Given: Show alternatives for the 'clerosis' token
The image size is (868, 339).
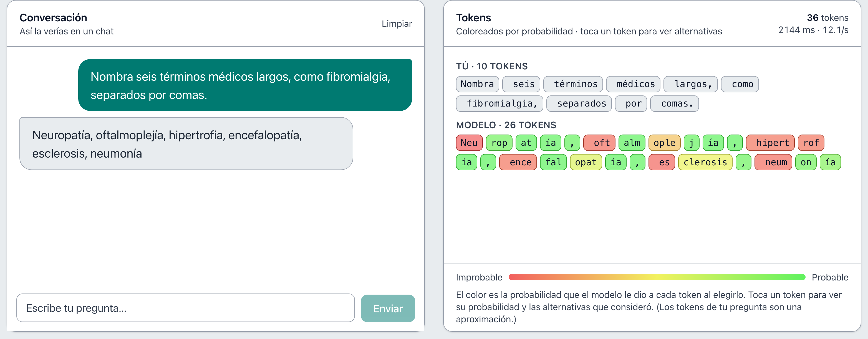Looking at the screenshot, I should [x=705, y=162].
